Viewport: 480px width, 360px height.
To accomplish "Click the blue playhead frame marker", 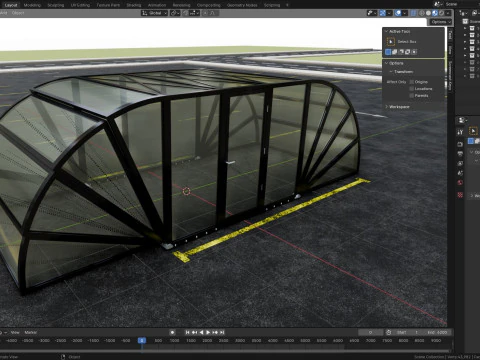I will click(142, 340).
